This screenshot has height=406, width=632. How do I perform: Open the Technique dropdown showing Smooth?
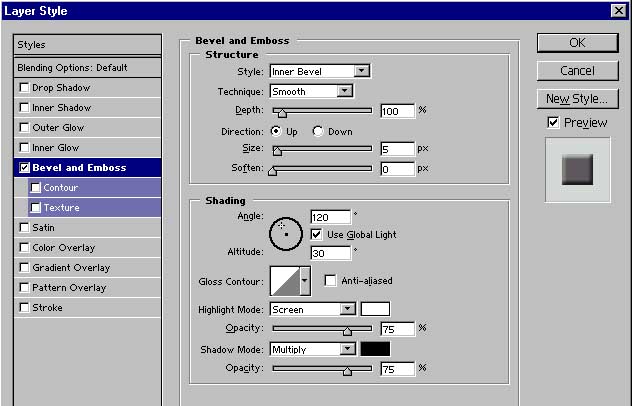coord(311,91)
